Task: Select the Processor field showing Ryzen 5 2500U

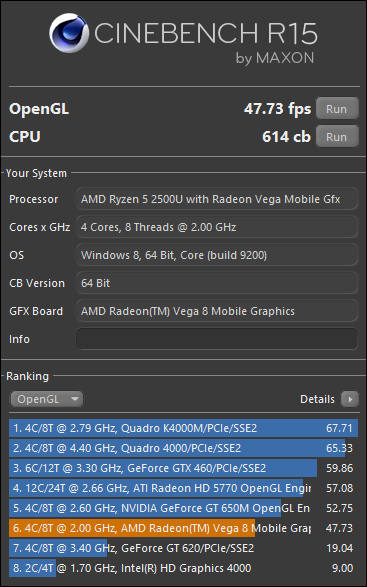Action: [x=217, y=199]
